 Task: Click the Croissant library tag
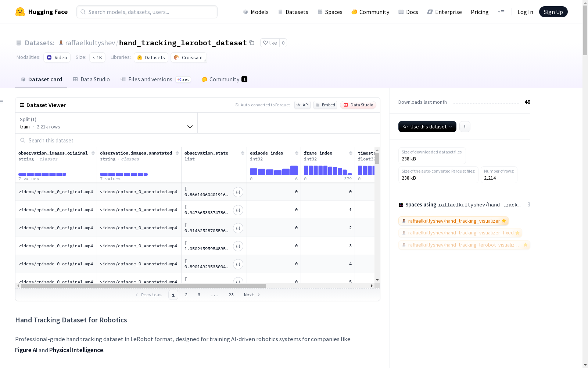tap(189, 57)
